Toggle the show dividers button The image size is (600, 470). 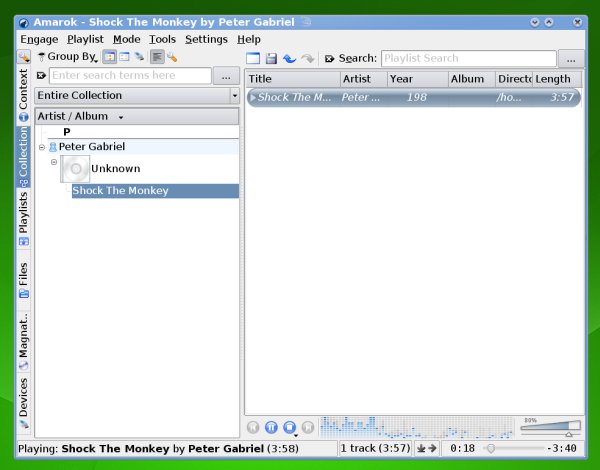pyautogui.click(x=157, y=57)
